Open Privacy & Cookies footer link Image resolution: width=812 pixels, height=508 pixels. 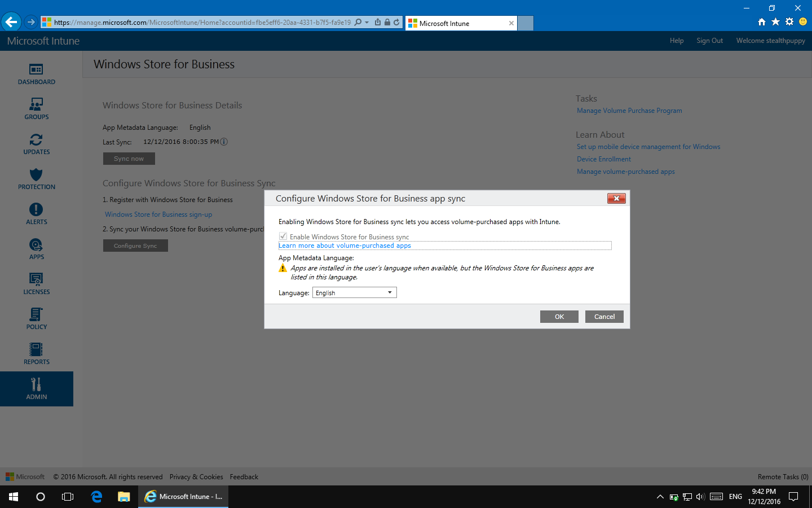(196, 477)
